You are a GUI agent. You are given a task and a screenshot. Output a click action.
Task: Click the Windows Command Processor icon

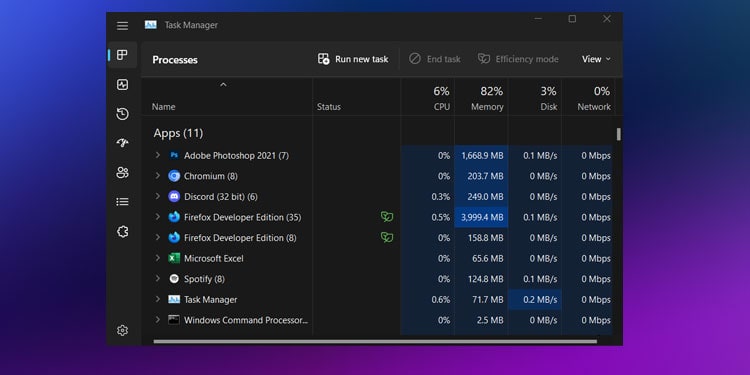pos(174,320)
